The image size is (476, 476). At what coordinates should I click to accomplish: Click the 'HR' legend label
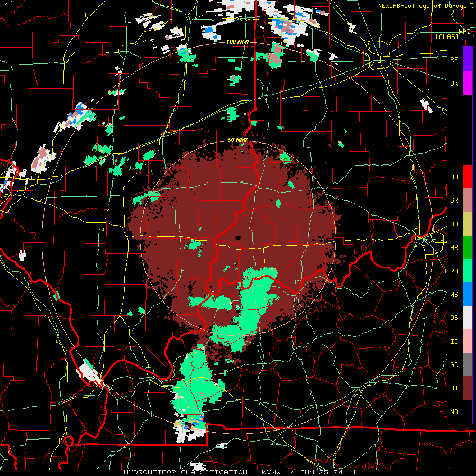(x=454, y=248)
